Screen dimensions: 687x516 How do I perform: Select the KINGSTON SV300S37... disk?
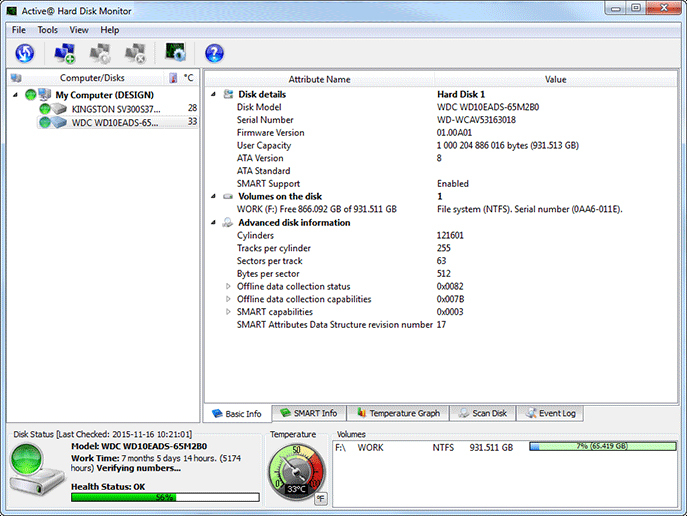coord(116,109)
